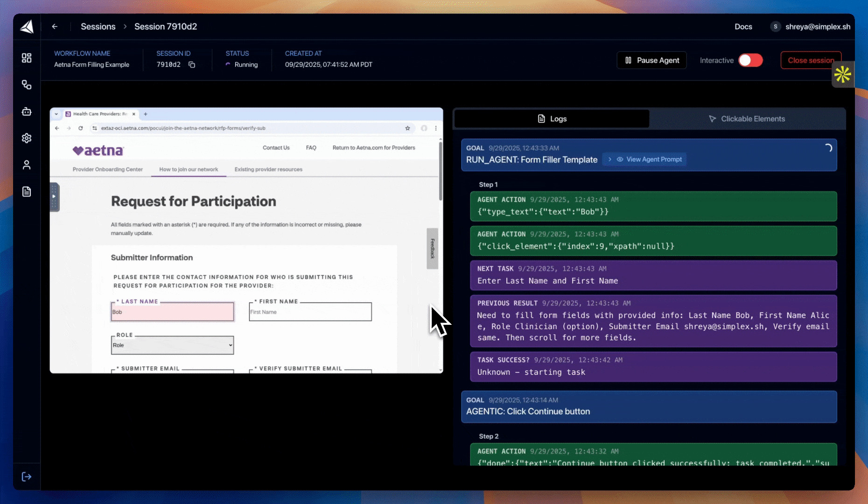Screen dimensions: 868x504
Task: Open the agent robot icon in sidebar
Action: (27, 112)
